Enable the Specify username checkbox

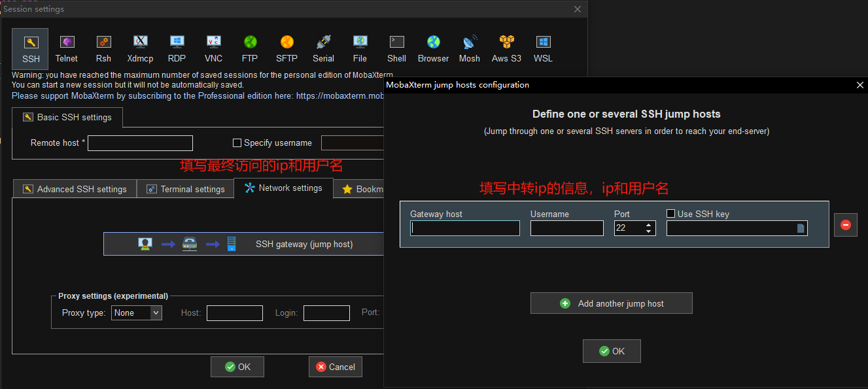(x=237, y=143)
